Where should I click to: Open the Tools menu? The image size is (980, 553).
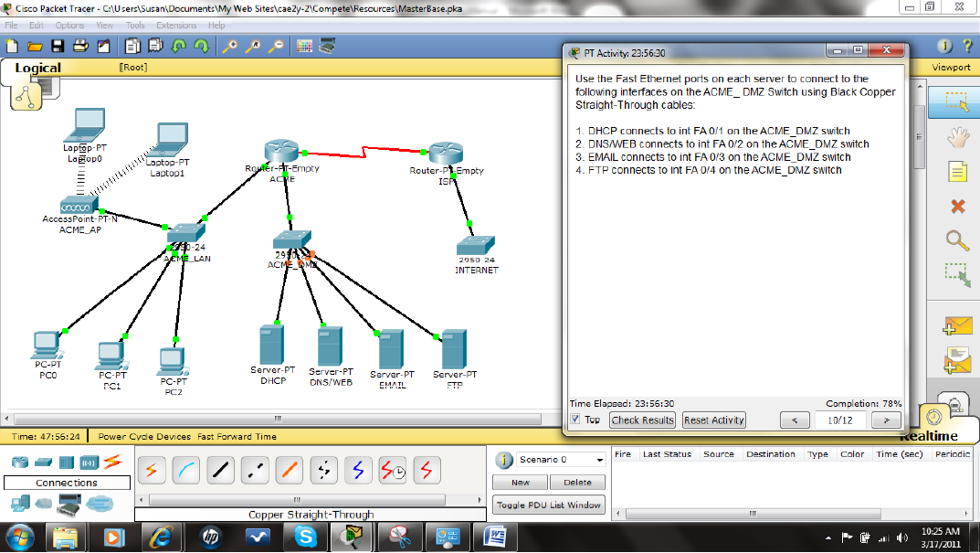135,25
